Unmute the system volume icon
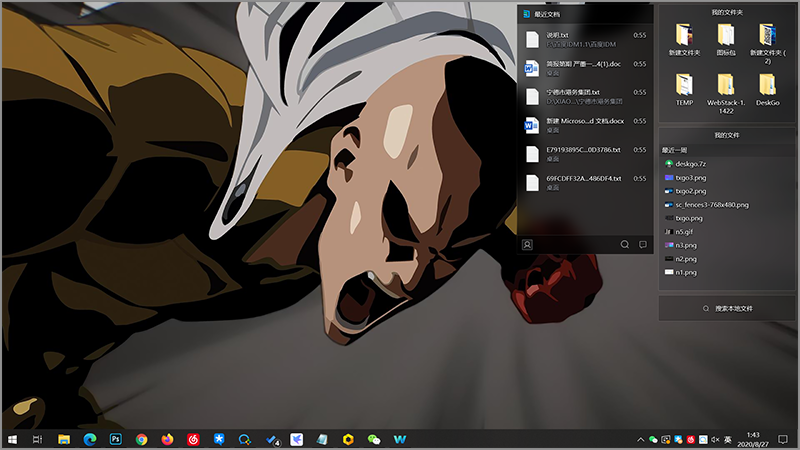This screenshot has height=450, width=800. 714,439
